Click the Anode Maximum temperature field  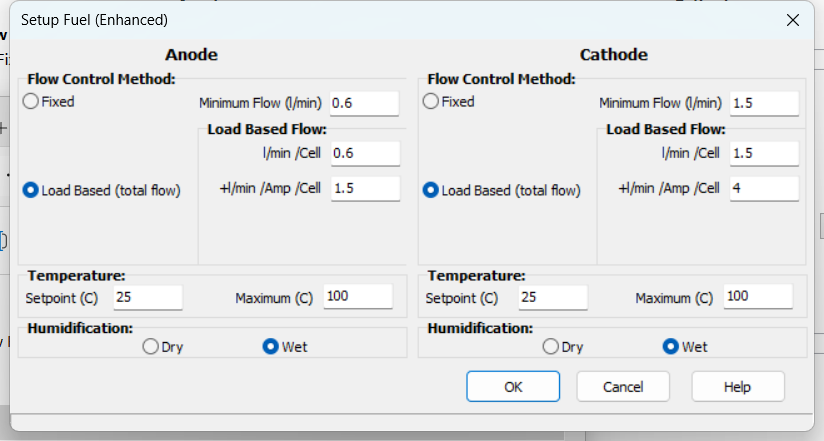pos(356,297)
